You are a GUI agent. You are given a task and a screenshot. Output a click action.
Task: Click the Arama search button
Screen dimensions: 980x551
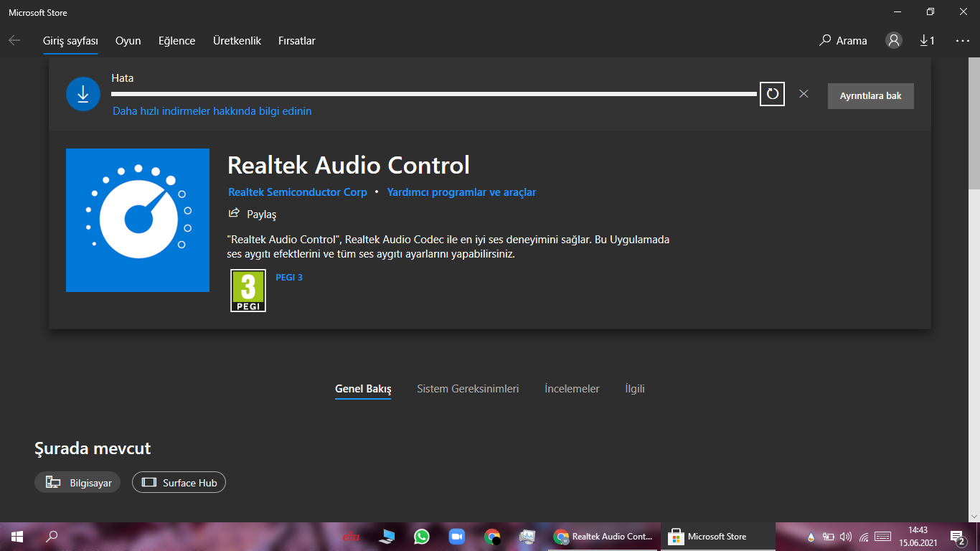pyautogui.click(x=843, y=41)
